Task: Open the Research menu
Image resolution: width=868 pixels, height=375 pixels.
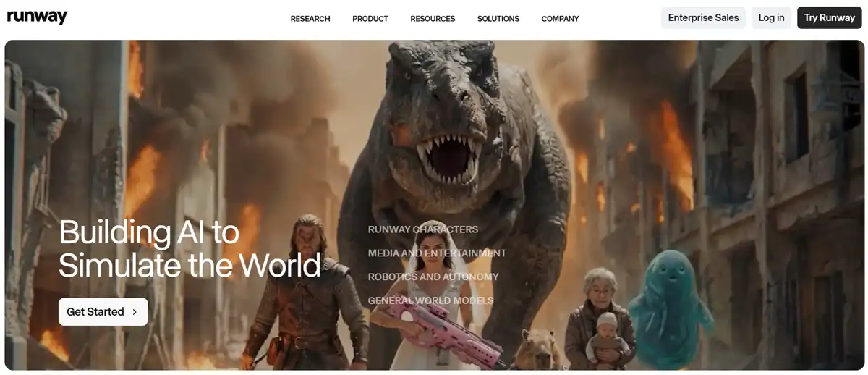Action: pos(310,19)
